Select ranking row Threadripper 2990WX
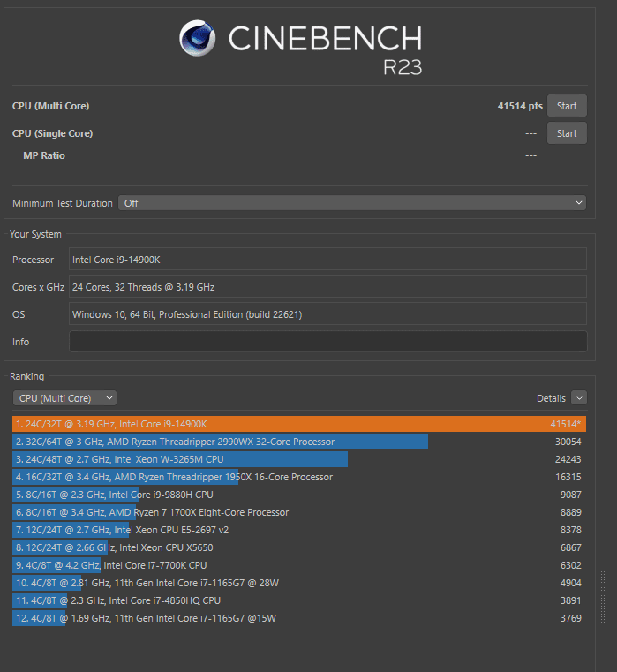The image size is (617, 672). click(299, 442)
